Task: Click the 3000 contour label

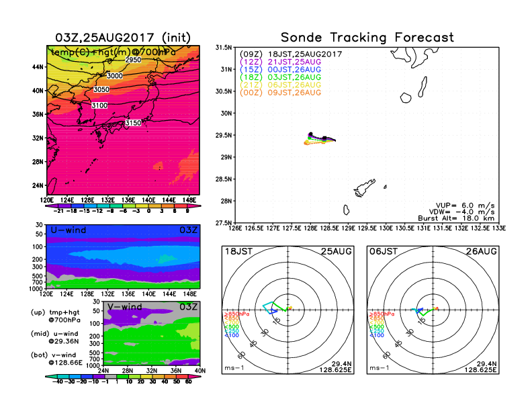Action: 115,76
